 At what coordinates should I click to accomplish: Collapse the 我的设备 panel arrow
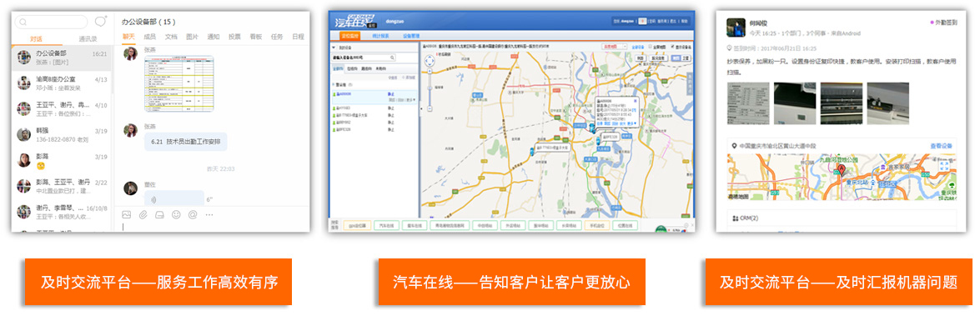pyautogui.click(x=334, y=48)
